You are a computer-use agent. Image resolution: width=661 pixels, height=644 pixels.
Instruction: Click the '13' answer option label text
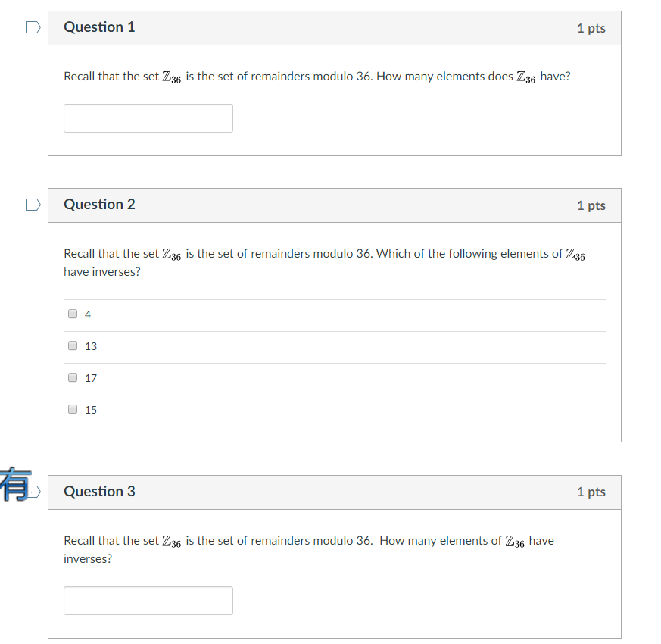tap(91, 346)
